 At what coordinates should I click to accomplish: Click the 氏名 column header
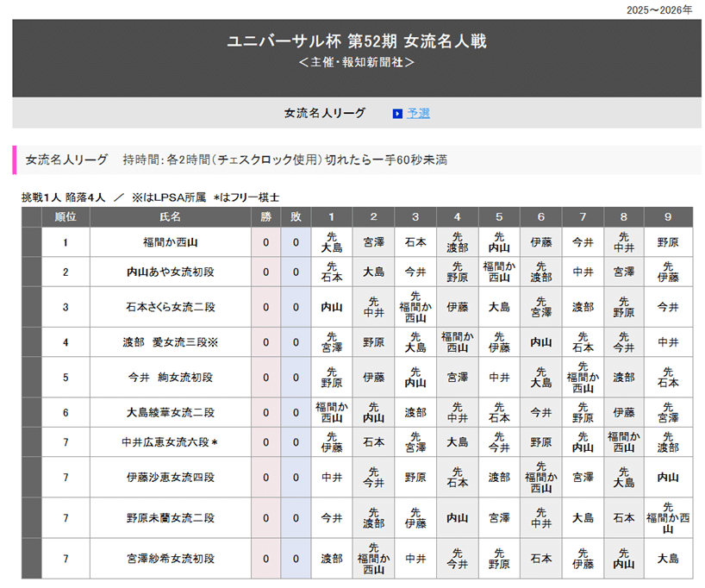tap(171, 217)
